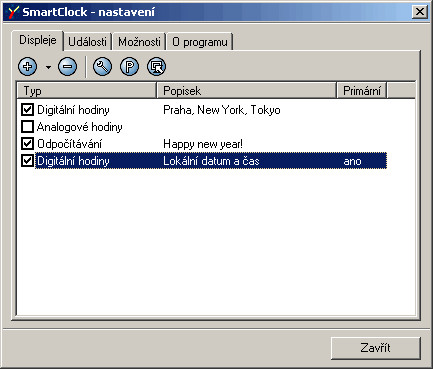Select the first Digitální hodiny row label
This screenshot has width=433, height=369.
[x=73, y=110]
